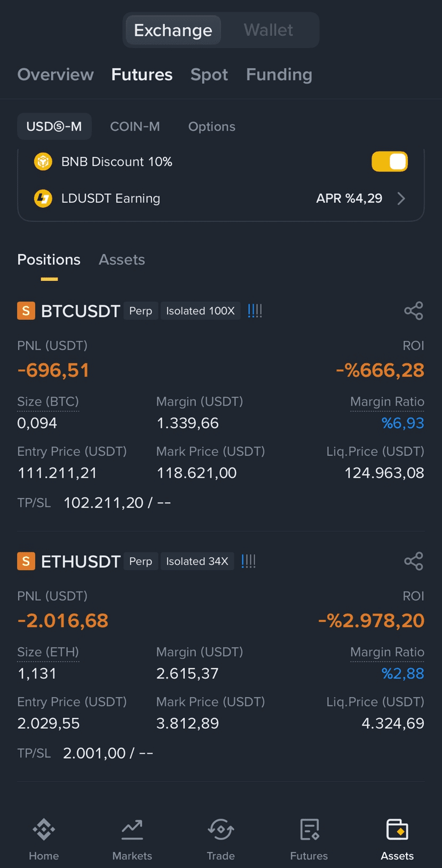
Task: Share the ETHUSDT position
Action: 414,561
